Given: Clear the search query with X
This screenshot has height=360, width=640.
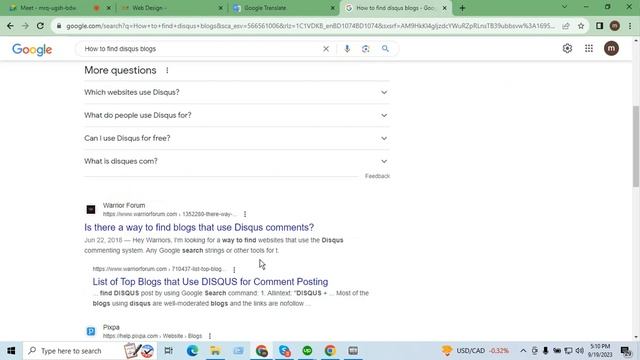Looking at the screenshot, I should tap(326, 49).
